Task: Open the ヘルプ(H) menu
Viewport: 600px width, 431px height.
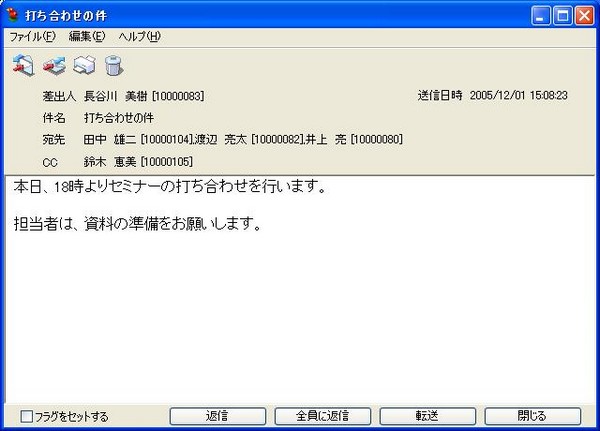Action: pyautogui.click(x=139, y=36)
